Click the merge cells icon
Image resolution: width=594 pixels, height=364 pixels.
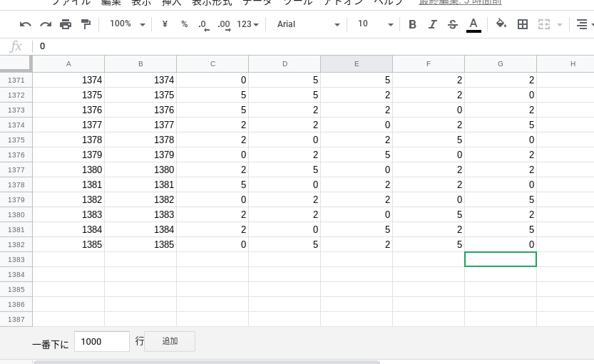pos(544,25)
